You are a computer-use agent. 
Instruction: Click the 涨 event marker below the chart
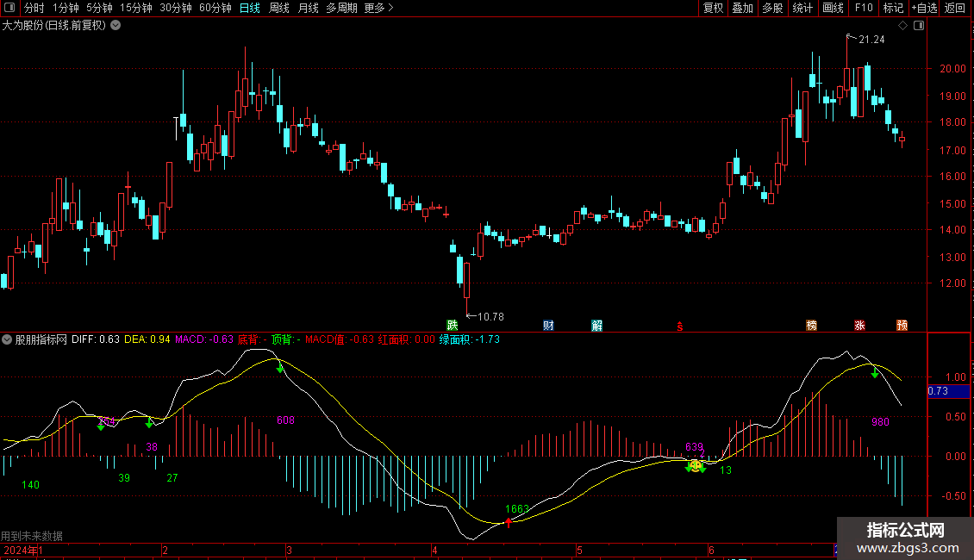coord(859,326)
